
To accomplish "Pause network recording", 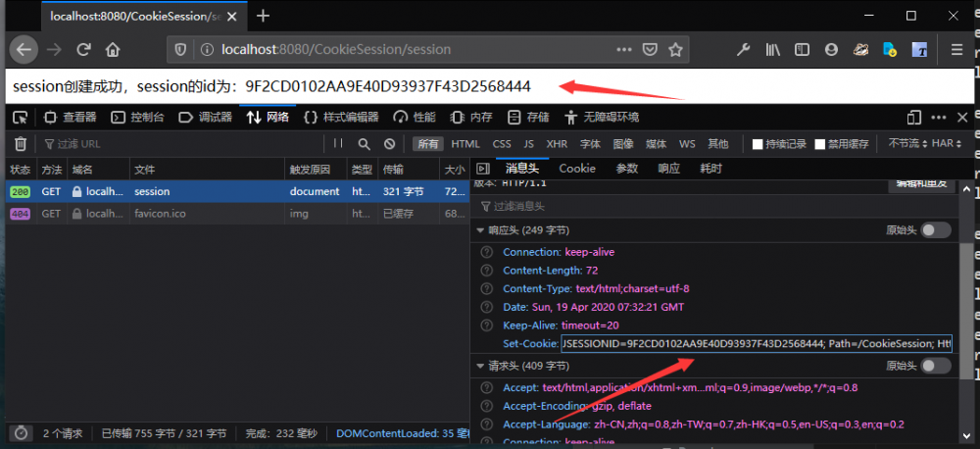I will coord(338,144).
